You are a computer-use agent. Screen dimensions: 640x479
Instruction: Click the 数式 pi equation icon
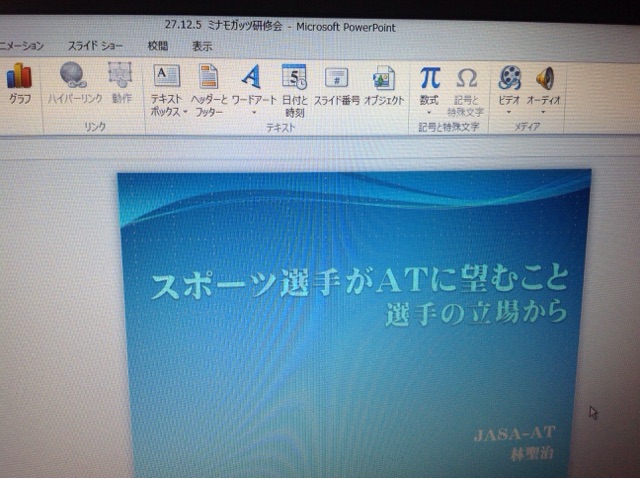430,78
